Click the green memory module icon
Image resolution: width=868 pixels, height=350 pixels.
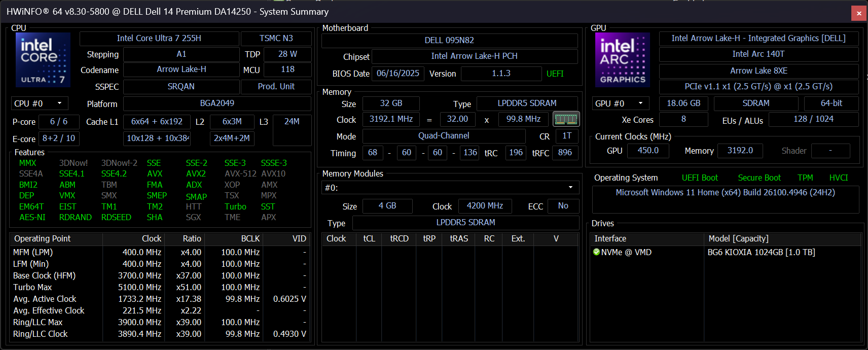click(x=566, y=119)
